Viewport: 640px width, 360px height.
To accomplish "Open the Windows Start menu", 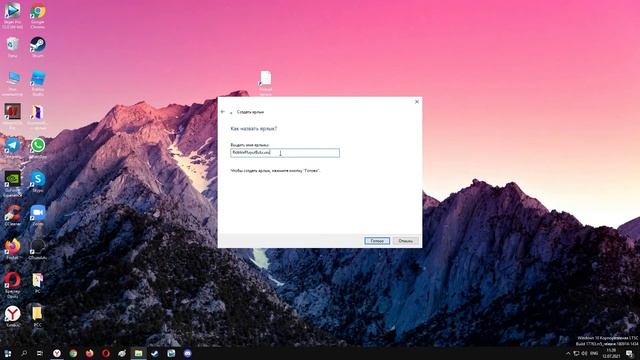I will (x=8, y=353).
